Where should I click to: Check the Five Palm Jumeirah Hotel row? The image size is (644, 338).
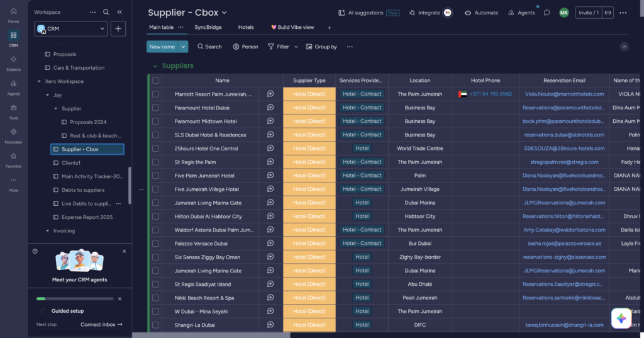[155, 176]
